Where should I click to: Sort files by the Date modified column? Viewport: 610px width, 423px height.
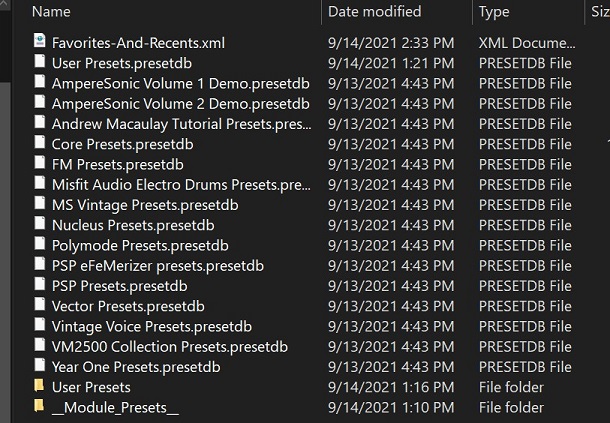374,12
